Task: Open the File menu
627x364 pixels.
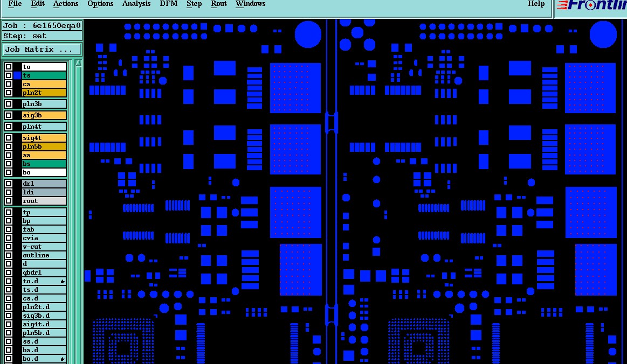Action: [15, 4]
